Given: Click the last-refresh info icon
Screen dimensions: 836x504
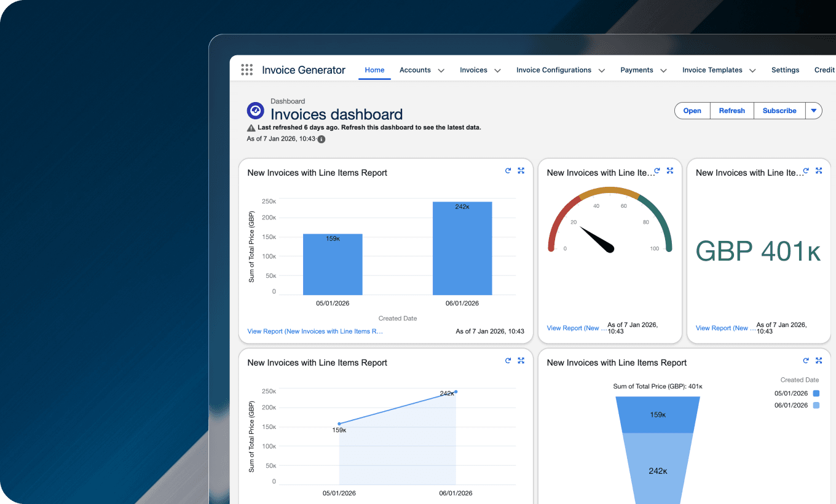Looking at the screenshot, I should pyautogui.click(x=320, y=139).
